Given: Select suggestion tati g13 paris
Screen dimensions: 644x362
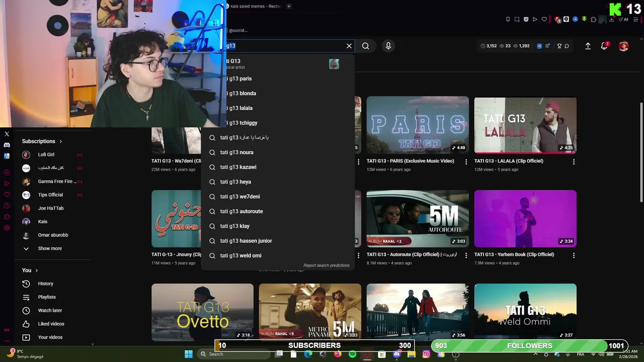Looking at the screenshot, I should [x=278, y=78].
